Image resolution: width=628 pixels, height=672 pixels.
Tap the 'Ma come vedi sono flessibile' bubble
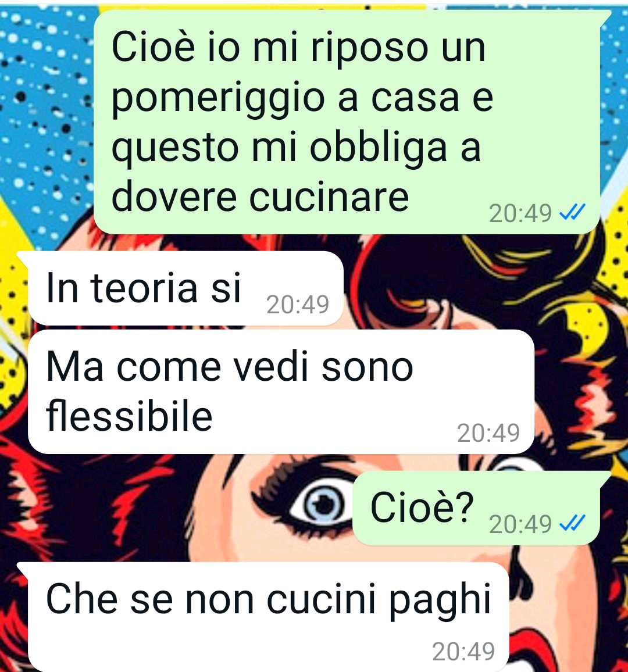[281, 392]
